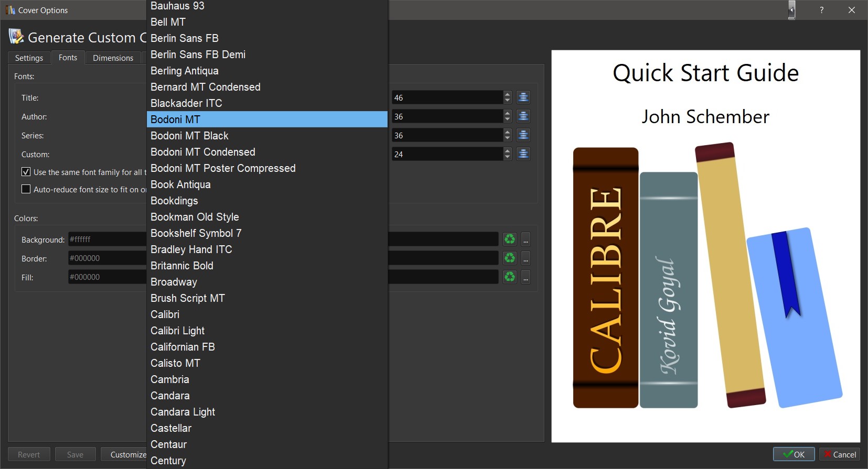The image size is (868, 469).
Task: Choose Britannic Bold font
Action: click(267, 266)
